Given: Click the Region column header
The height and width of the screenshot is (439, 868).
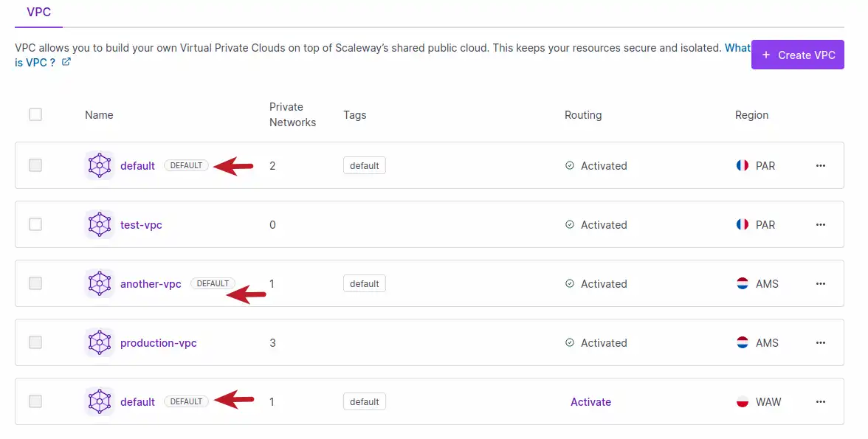Looking at the screenshot, I should pyautogui.click(x=751, y=115).
